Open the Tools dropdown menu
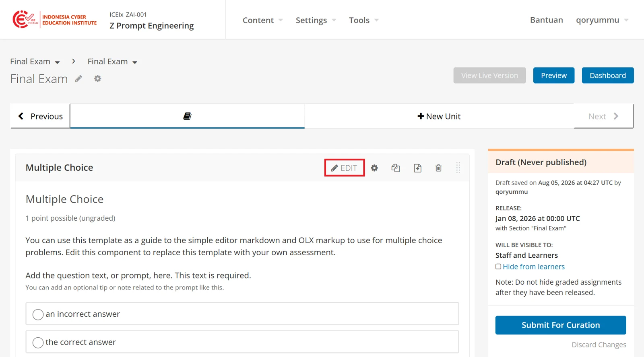This screenshot has width=644, height=357. click(x=364, y=20)
